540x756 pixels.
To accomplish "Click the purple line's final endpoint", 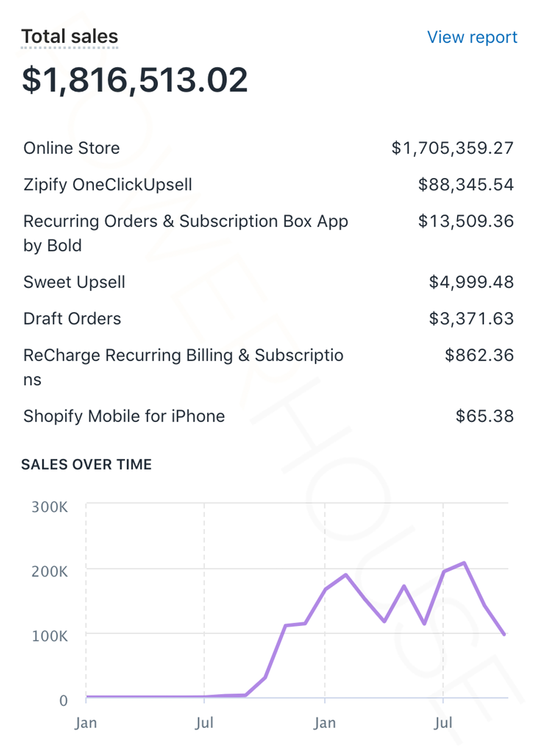I will point(504,634).
